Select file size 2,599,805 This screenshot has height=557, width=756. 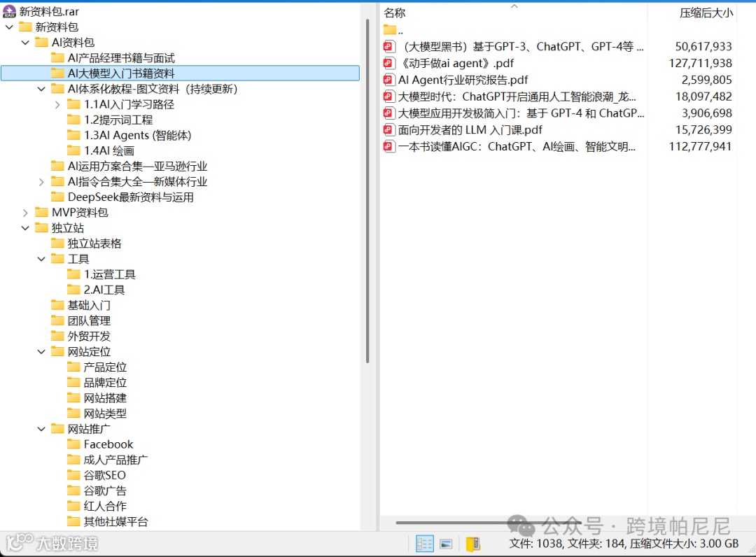[707, 80]
